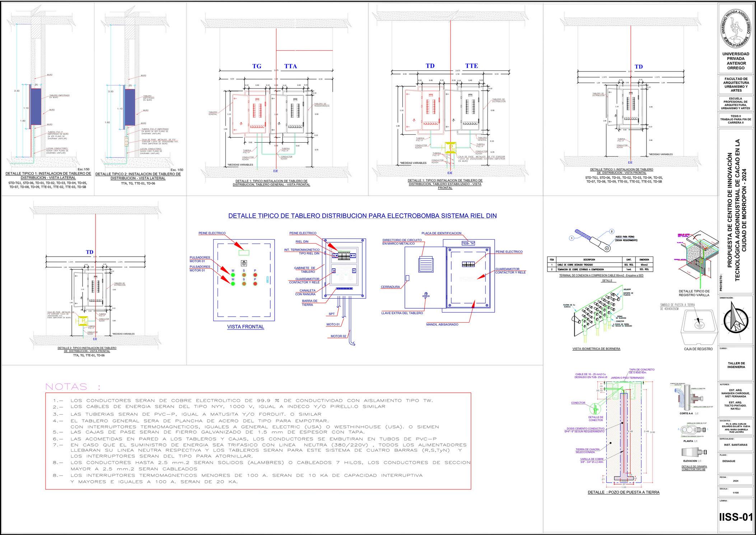Viewport: 756px width, 535px height.
Task: Click the IISS-01 sheet number
Action: coord(736,517)
